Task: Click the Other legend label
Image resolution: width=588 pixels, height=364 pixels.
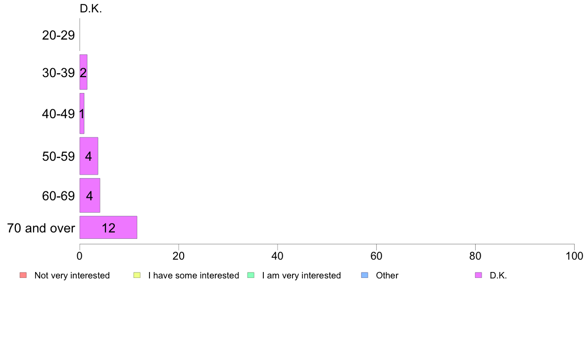Action: tap(387, 275)
